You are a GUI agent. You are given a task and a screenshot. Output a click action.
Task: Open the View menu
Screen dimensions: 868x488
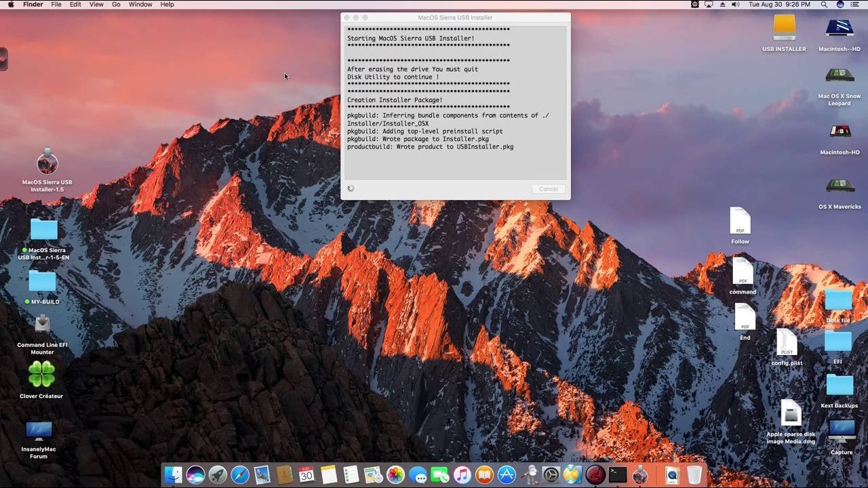[96, 4]
